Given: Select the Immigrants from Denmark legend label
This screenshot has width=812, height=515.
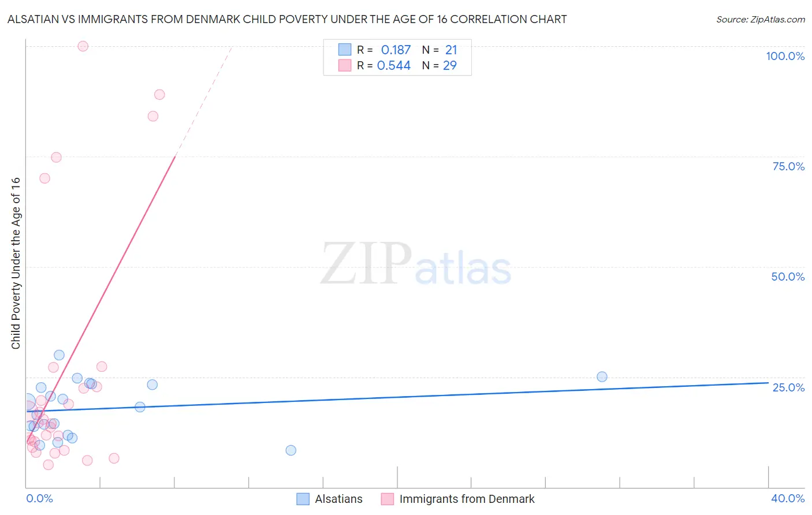Looking at the screenshot, I should point(467,499).
